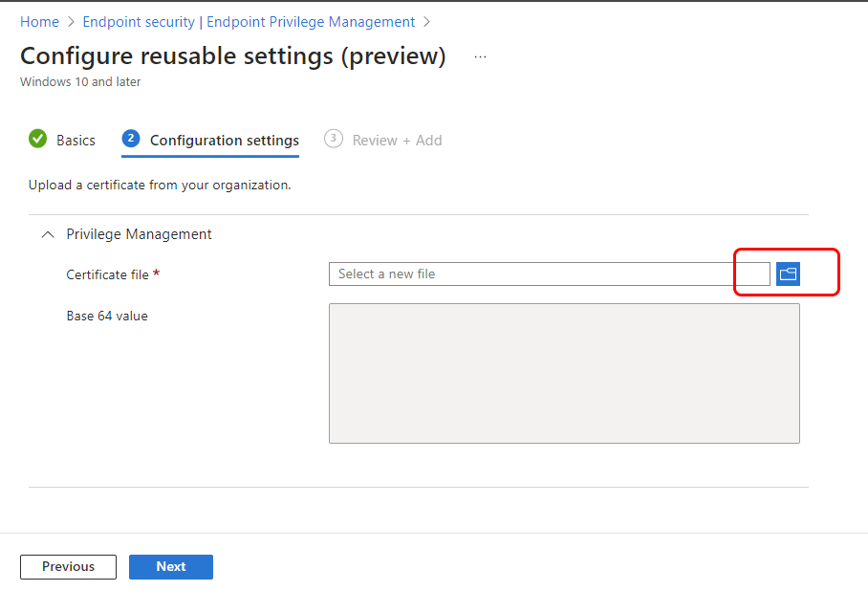Click inside the Base 64 value box
The width and height of the screenshot is (868, 591).
(564, 373)
